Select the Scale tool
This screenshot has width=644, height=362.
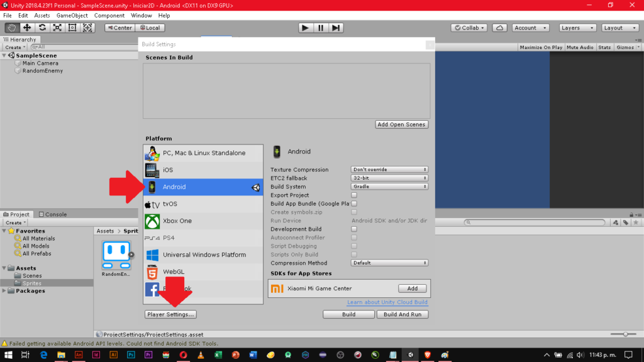tap(57, 28)
